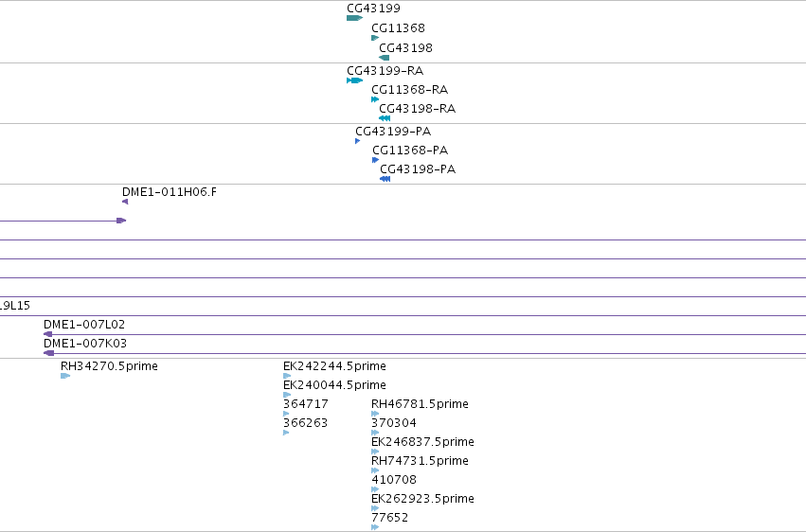Image resolution: width=806 pixels, height=532 pixels.
Task: Select the EK242244.5prime EST label
Action: tap(334, 365)
